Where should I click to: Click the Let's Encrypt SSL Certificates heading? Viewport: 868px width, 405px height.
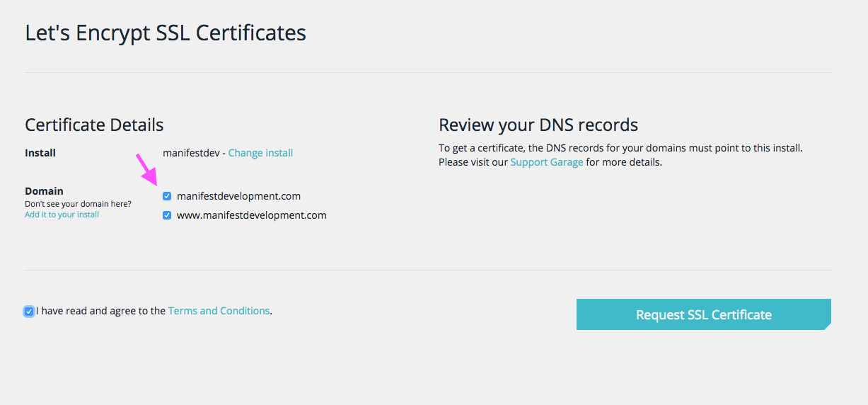[166, 33]
